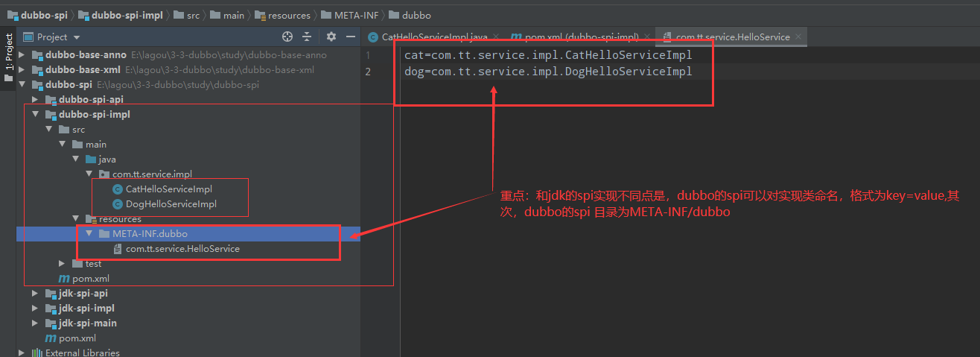Collapse the java folder arrow
The height and width of the screenshot is (357, 980).
click(x=75, y=159)
